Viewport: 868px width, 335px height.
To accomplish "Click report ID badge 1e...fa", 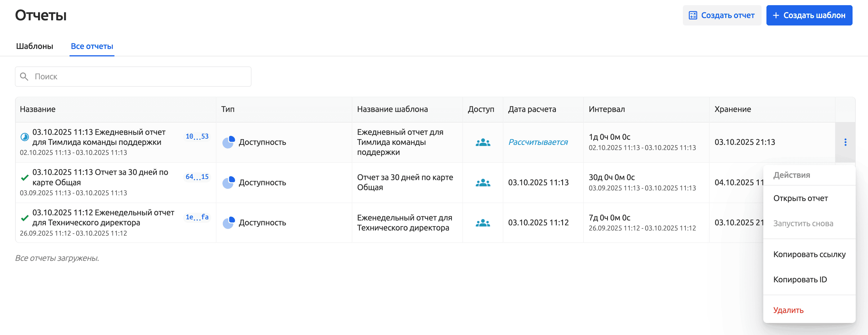I will click(197, 217).
